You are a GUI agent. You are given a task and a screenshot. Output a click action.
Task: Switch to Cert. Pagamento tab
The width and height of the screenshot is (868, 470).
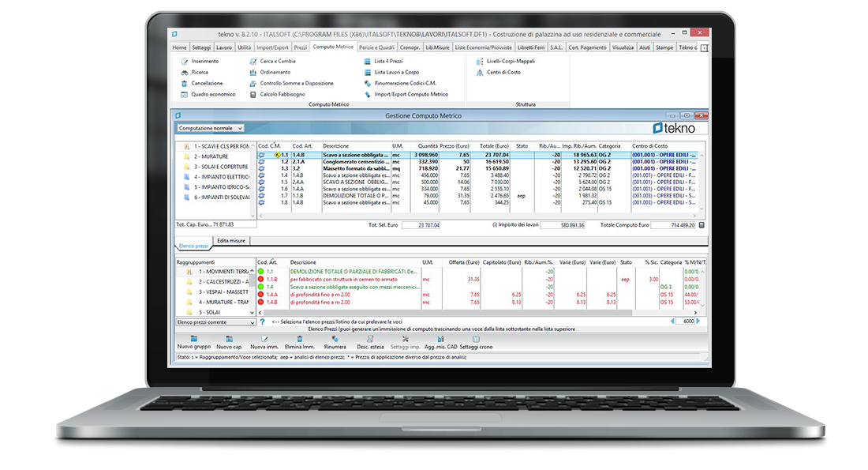point(587,47)
